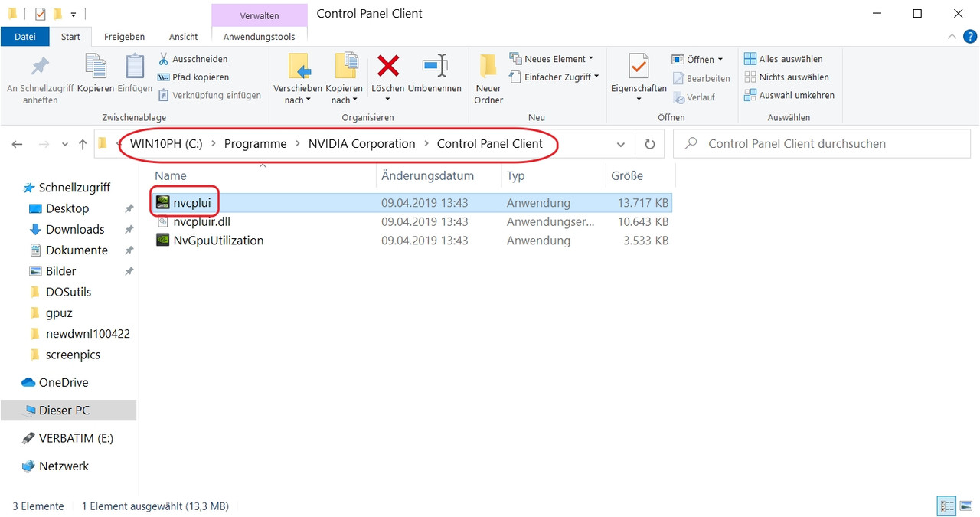Refresh the folder view
The image size is (980, 517).
649,144
